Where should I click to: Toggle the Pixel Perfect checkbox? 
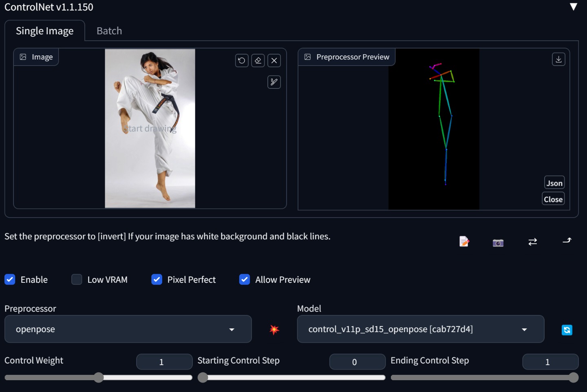(x=157, y=280)
